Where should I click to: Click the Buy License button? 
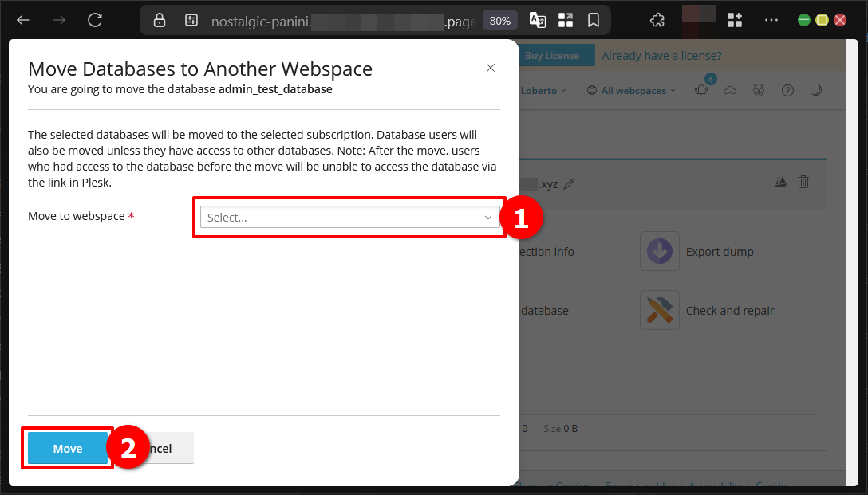tap(552, 56)
